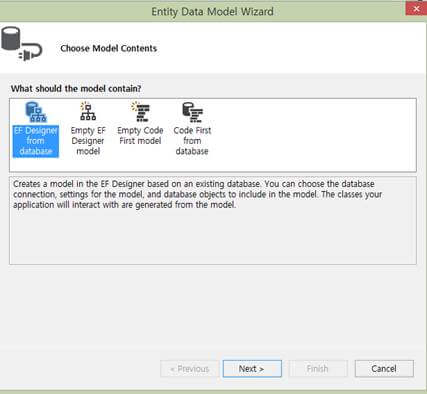The image size is (427, 394).
Task: Click the Next > button
Action: click(252, 369)
